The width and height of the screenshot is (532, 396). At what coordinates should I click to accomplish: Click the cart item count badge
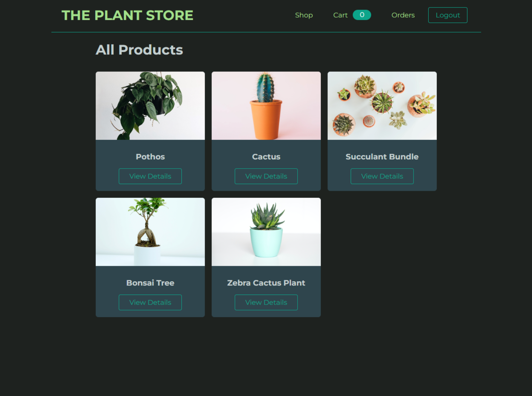362,15
